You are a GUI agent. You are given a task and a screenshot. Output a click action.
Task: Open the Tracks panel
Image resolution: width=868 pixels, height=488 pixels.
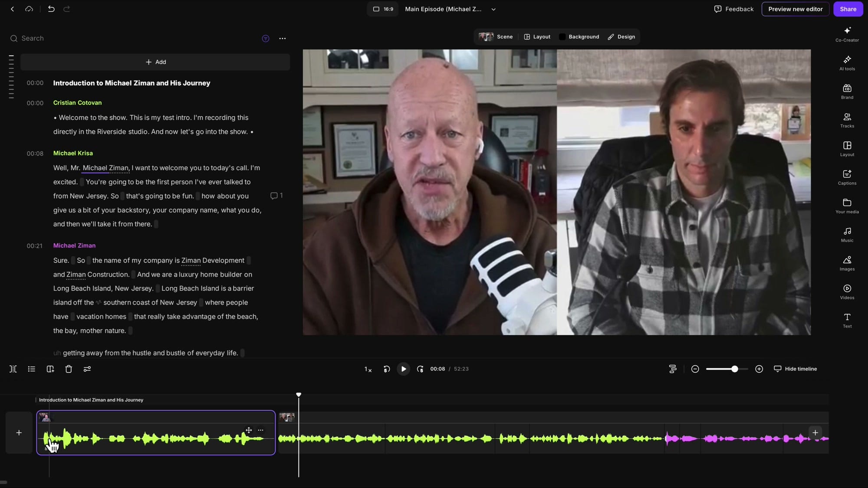(x=847, y=120)
